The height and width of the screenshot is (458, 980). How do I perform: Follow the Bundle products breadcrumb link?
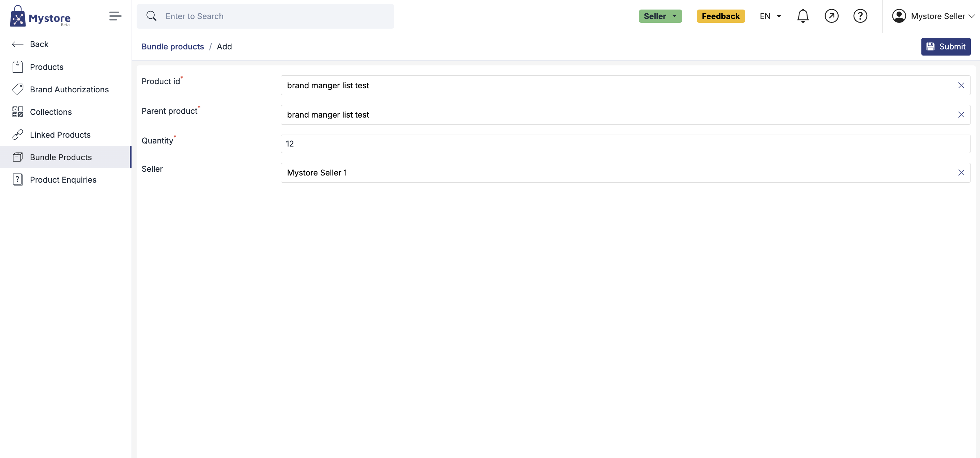click(x=173, y=46)
